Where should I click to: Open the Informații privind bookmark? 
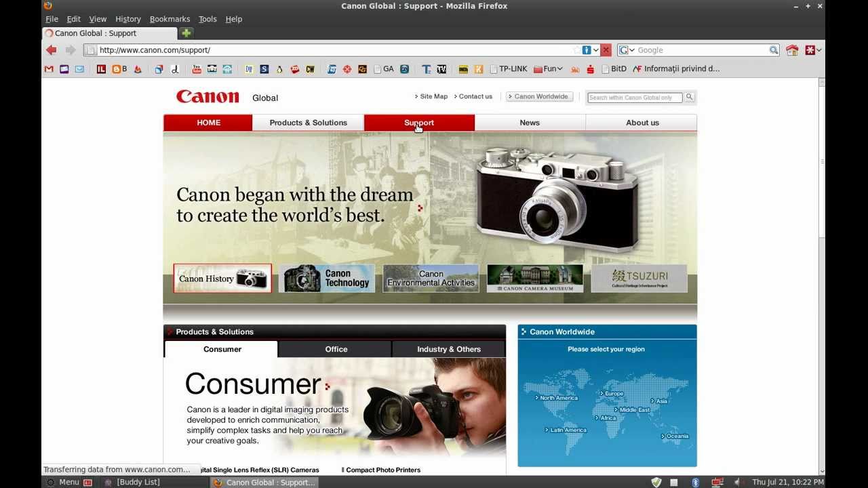point(676,69)
